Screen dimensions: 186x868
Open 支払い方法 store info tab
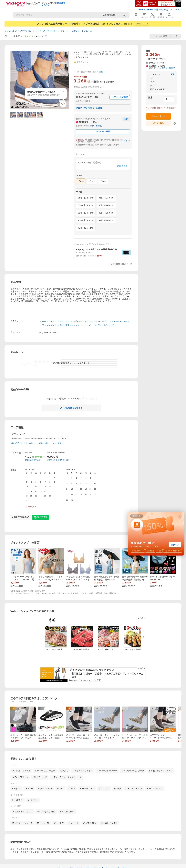coord(15,443)
